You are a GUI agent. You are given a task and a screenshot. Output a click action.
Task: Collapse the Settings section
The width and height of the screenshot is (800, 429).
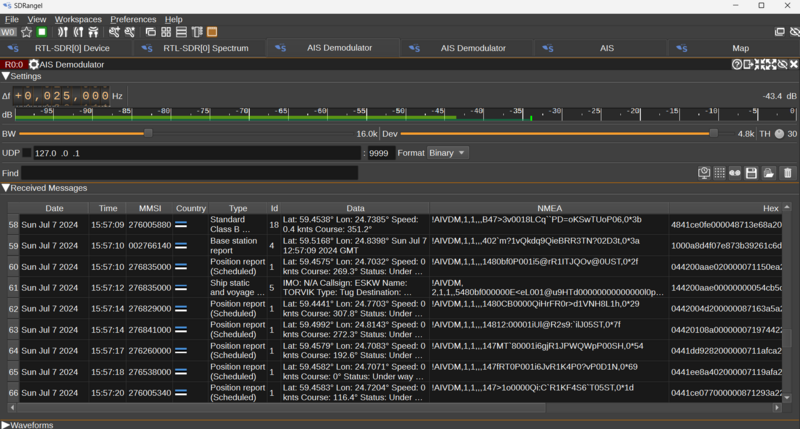[6, 76]
